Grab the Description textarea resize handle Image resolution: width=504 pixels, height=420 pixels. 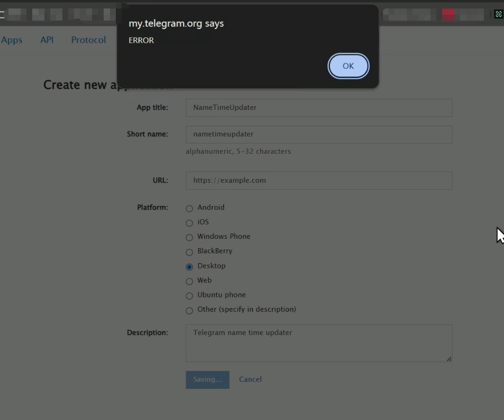449,359
